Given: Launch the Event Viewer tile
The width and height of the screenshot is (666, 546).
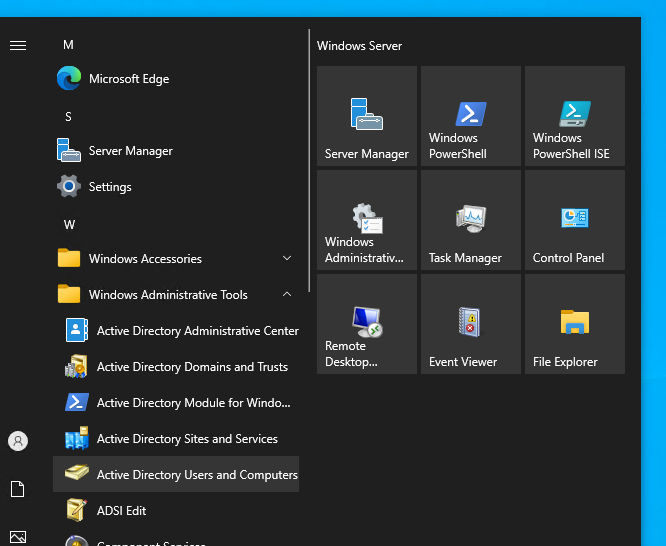Looking at the screenshot, I should point(471,324).
